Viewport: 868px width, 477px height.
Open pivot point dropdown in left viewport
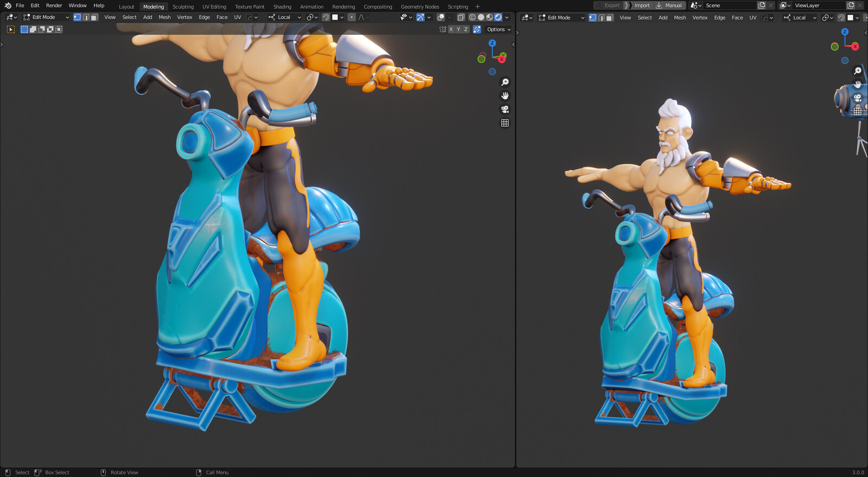(x=312, y=17)
